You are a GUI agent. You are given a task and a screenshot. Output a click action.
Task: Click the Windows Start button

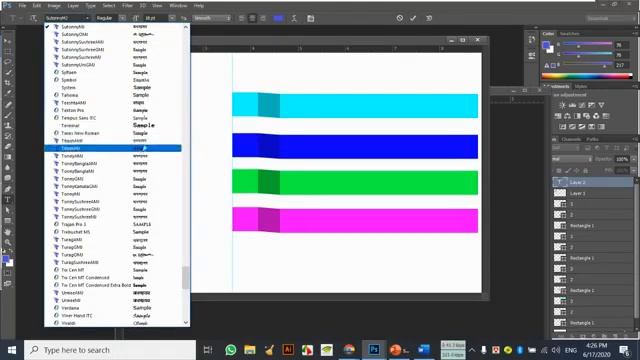[x=11, y=350]
